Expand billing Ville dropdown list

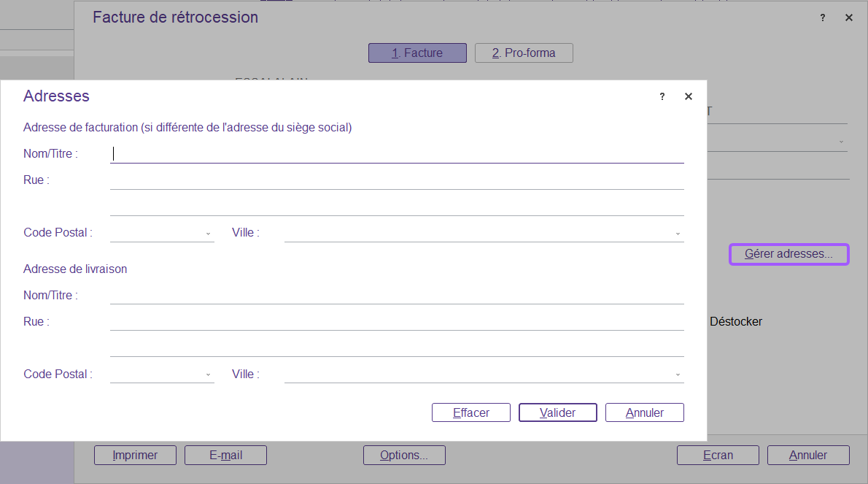pos(678,234)
